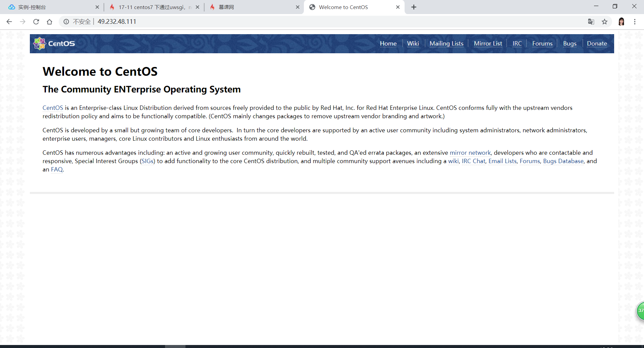Open the IRC navigation link
This screenshot has height=348, width=644.
[x=517, y=44]
